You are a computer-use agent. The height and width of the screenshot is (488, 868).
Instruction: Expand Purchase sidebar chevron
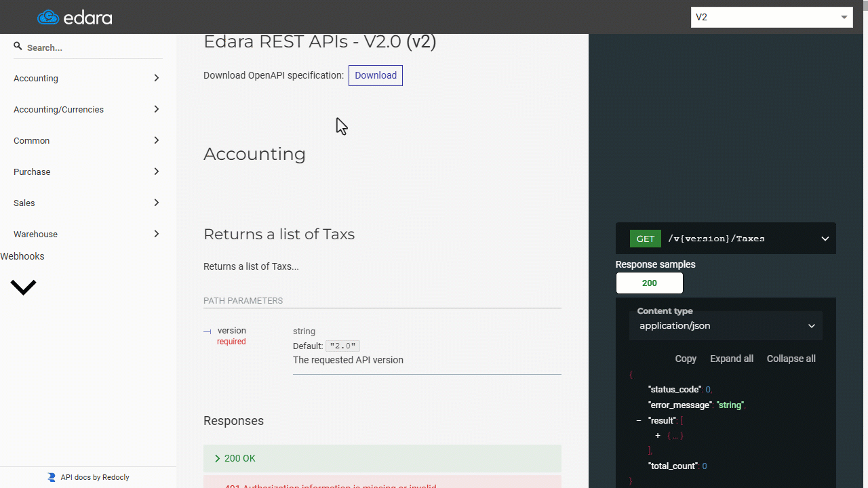(x=157, y=171)
